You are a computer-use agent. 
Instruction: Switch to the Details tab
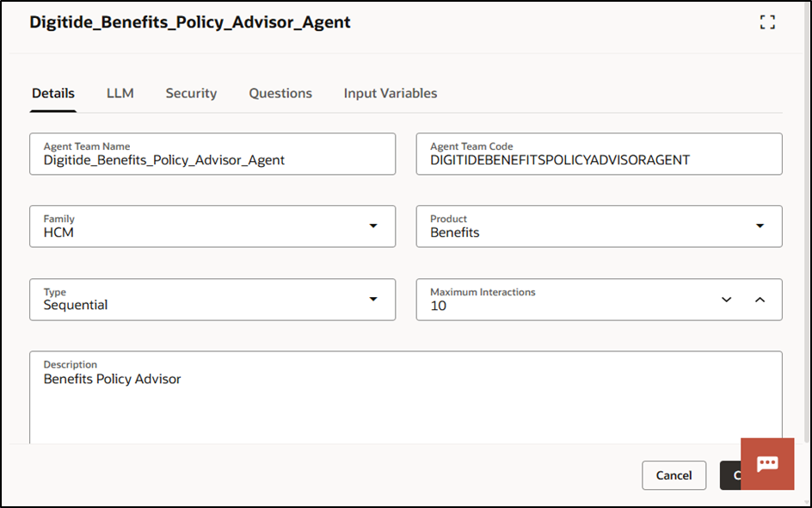53,93
